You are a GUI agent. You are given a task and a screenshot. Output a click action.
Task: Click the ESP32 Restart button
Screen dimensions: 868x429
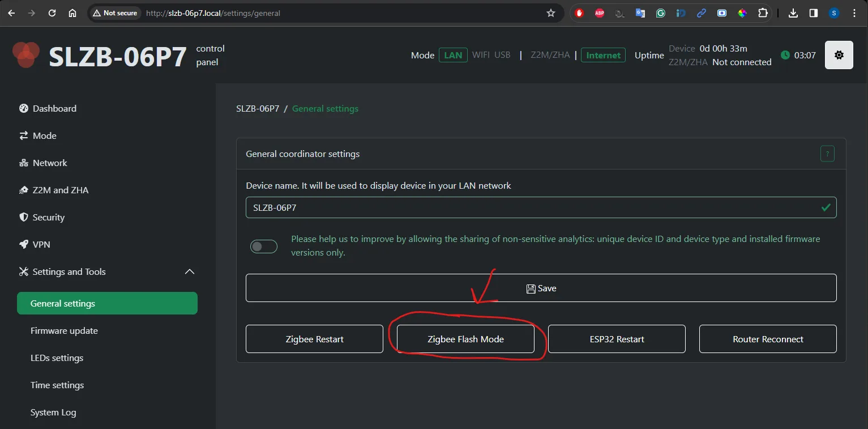(617, 339)
